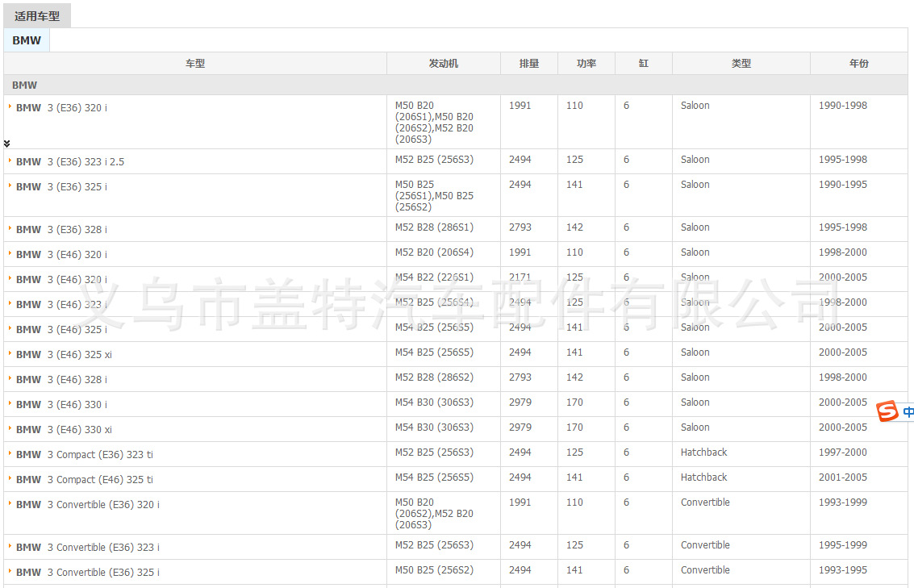Open the 适用车型 tab

[x=37, y=16]
